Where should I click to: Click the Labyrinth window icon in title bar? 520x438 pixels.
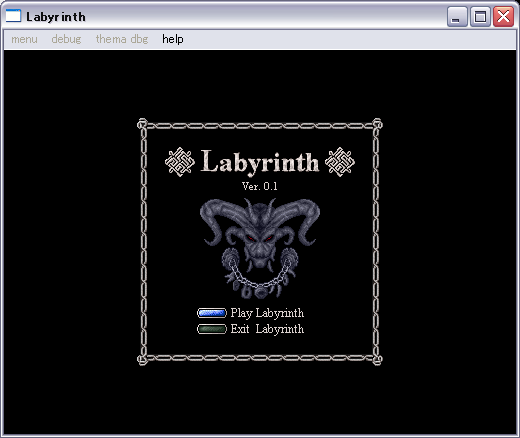point(13,16)
